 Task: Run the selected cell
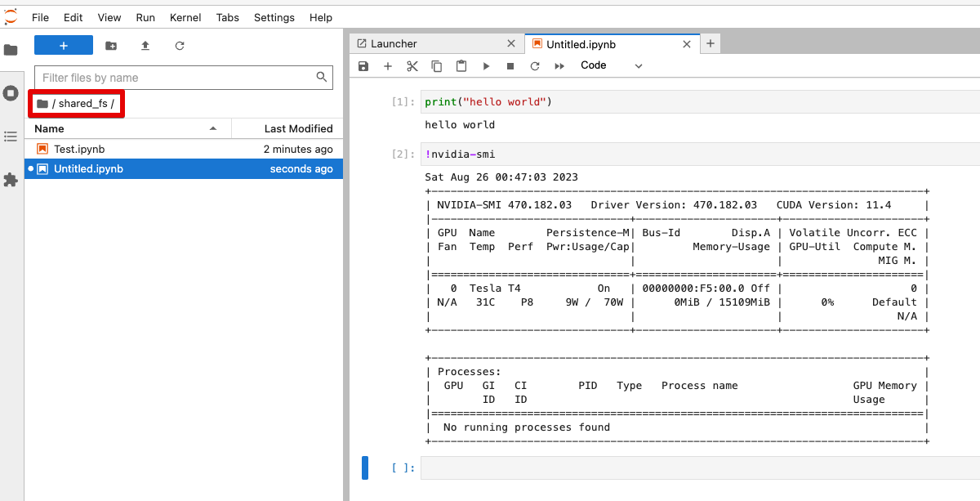[486, 65]
